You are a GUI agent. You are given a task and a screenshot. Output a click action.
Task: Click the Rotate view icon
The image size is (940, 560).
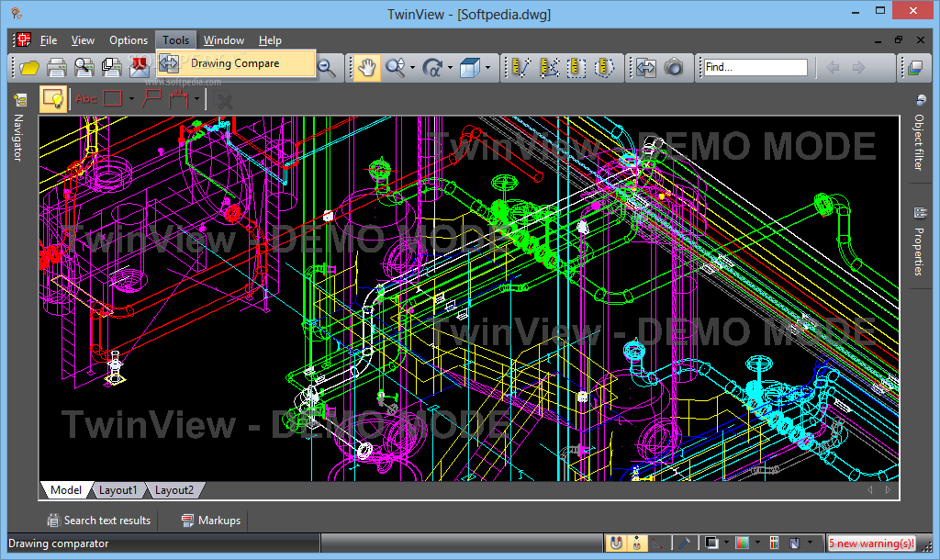[431, 67]
